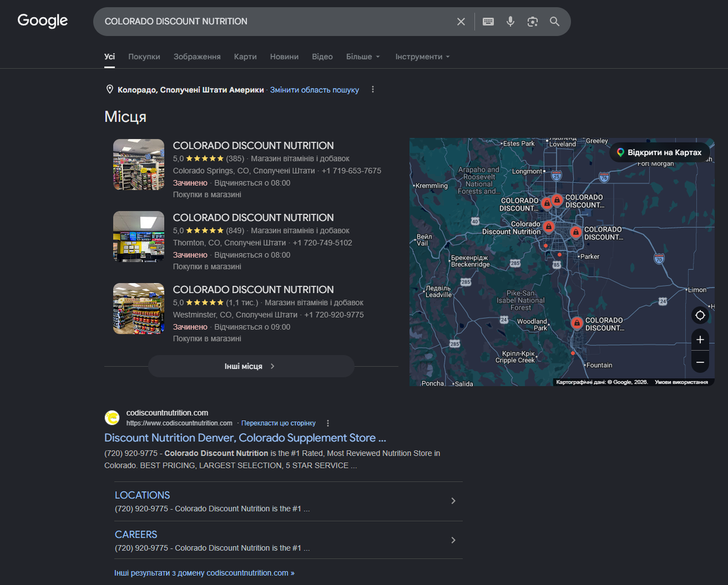Select the map pin labeled Colorado Discount Nutrition near Parker
Screen dimensions: 728x585
click(x=576, y=232)
